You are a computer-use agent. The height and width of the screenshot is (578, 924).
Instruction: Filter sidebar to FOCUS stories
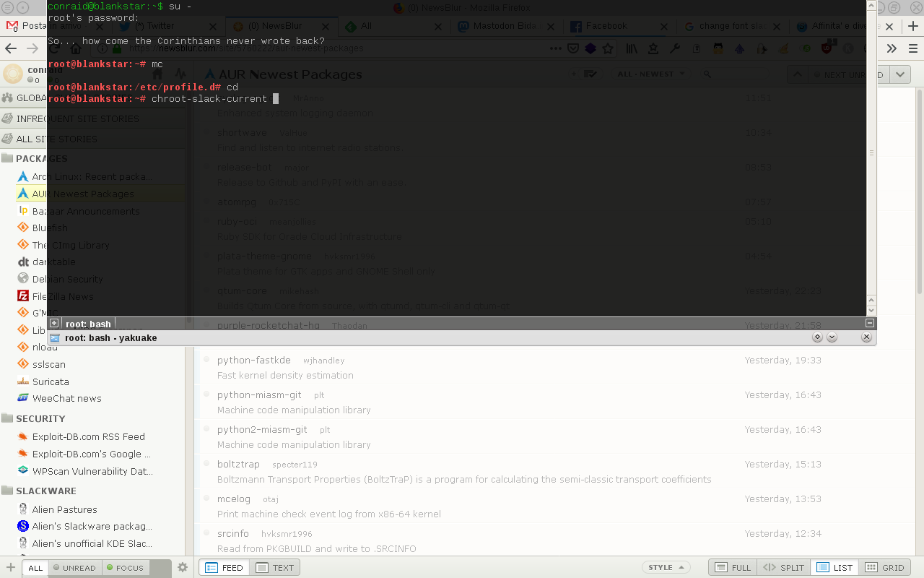point(125,568)
